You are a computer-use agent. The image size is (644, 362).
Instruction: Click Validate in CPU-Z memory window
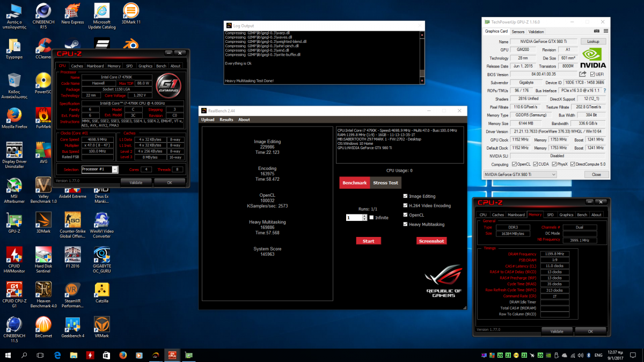557,331
